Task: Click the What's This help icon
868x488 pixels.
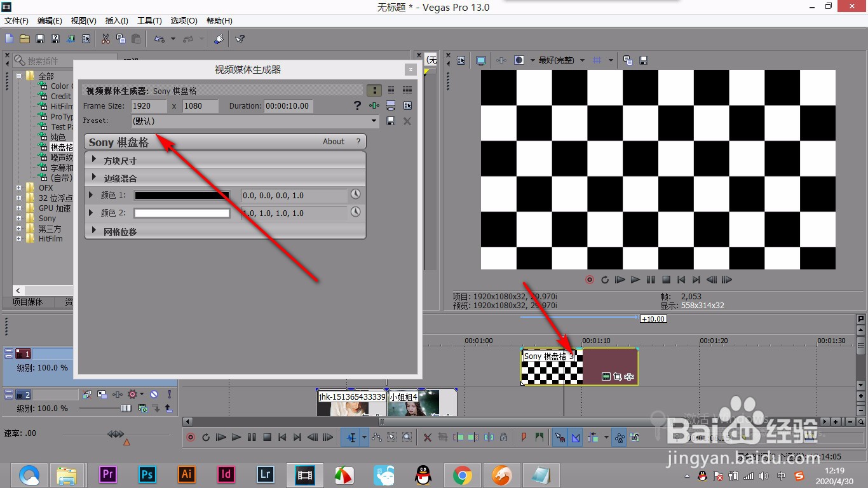Action: 240,39
